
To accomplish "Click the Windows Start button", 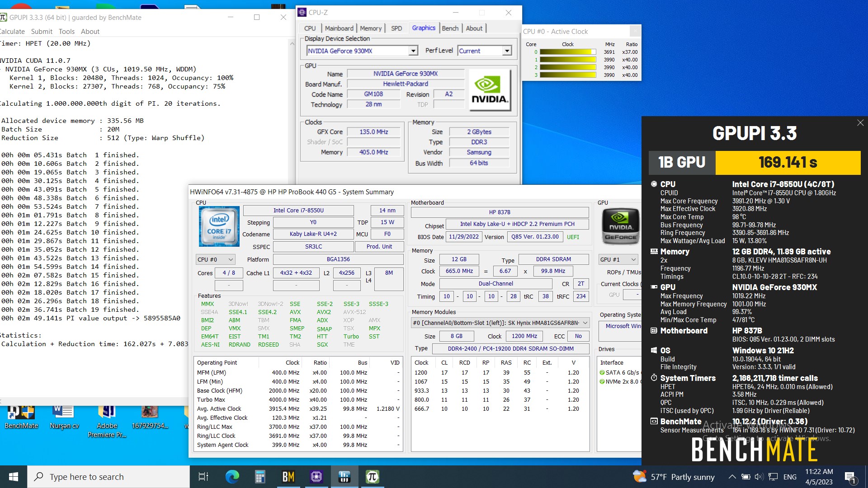I will (14, 477).
